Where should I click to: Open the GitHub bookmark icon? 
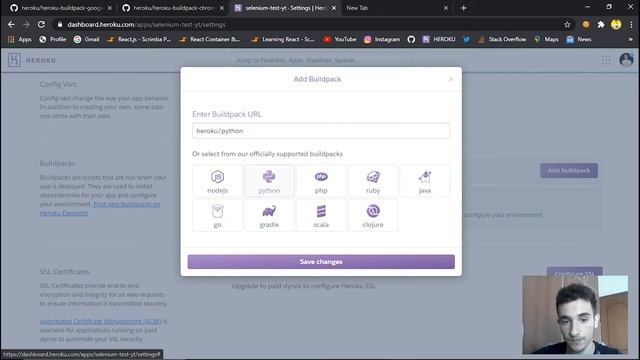pos(411,39)
